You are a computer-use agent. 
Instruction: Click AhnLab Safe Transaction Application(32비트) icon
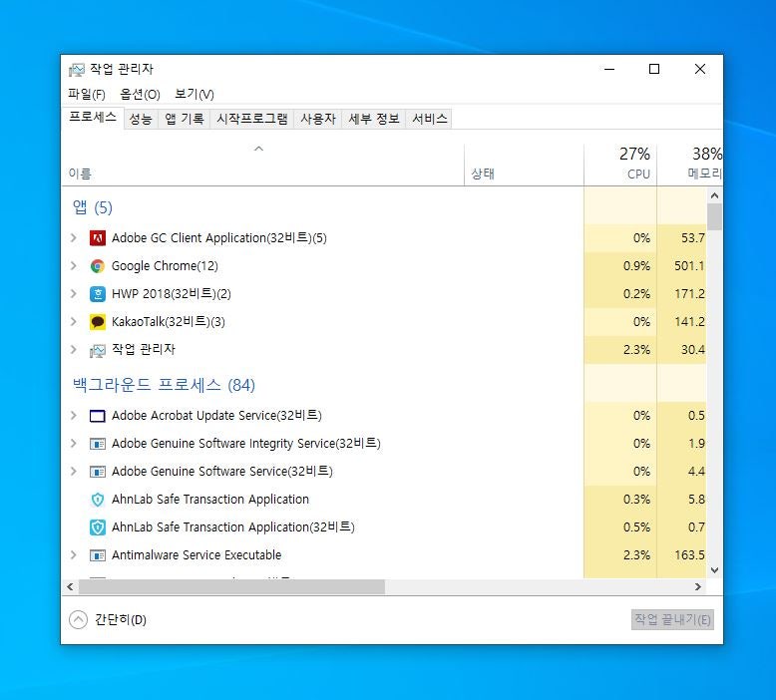click(x=98, y=527)
